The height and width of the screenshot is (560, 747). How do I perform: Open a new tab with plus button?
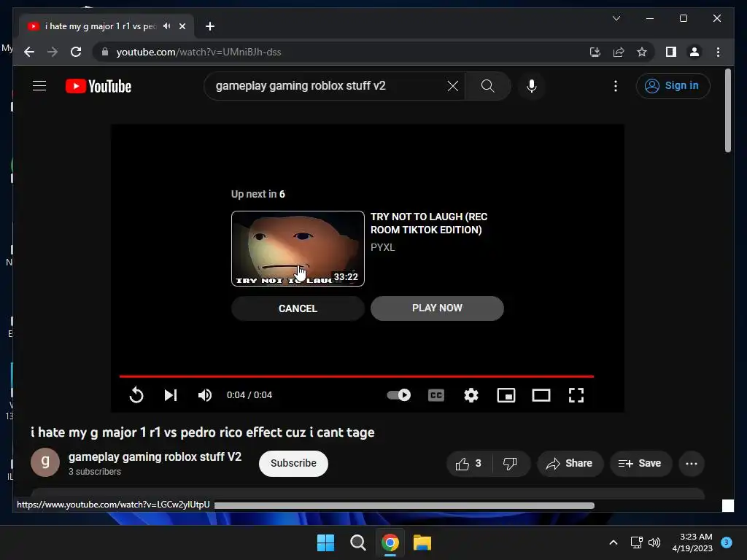[210, 26]
